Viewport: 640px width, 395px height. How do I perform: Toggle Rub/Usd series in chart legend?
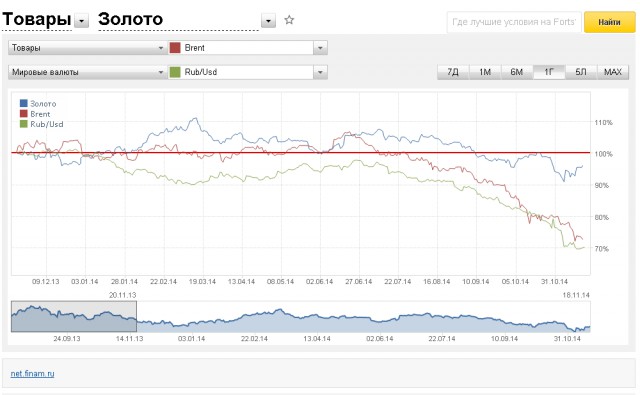(42, 124)
